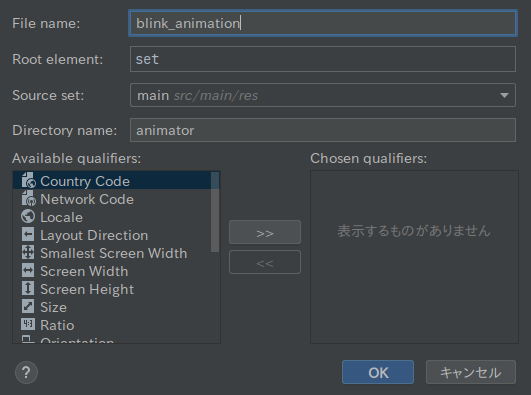
Task: Select Screen Height qualifier
Action: coord(112,289)
